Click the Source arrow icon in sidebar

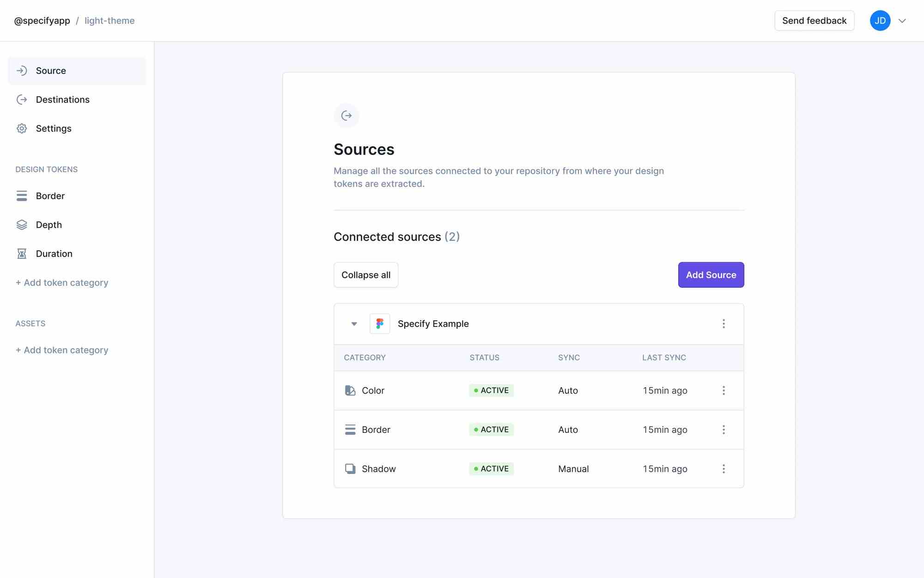click(22, 71)
